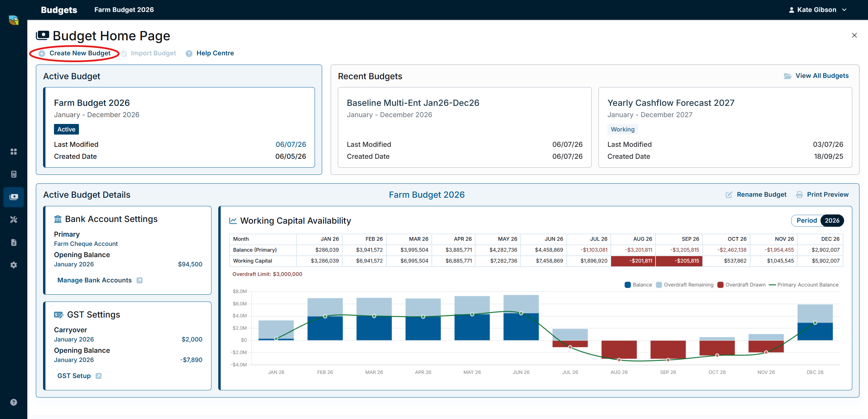
Task: Toggle Overdraft Drawn legend swatch
Action: pyautogui.click(x=720, y=285)
